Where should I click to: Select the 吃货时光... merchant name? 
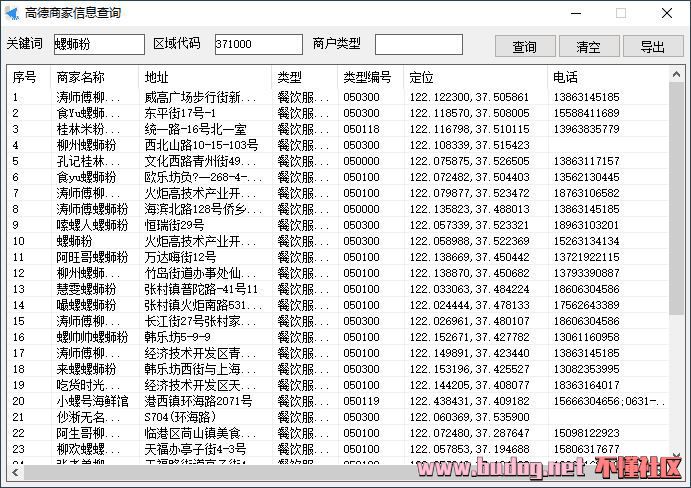[88, 385]
